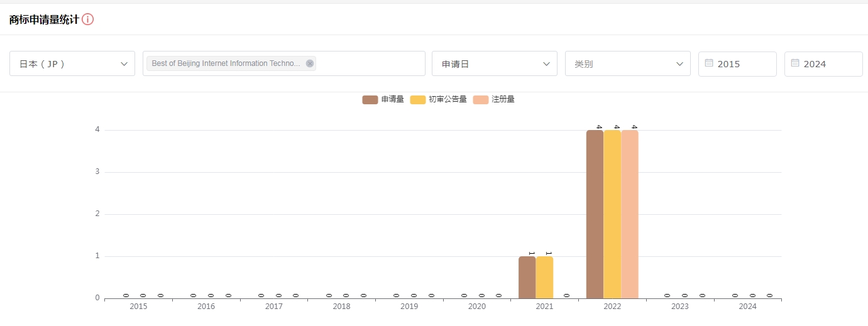
Task: Click the y-axis value 4
Action: click(97, 130)
